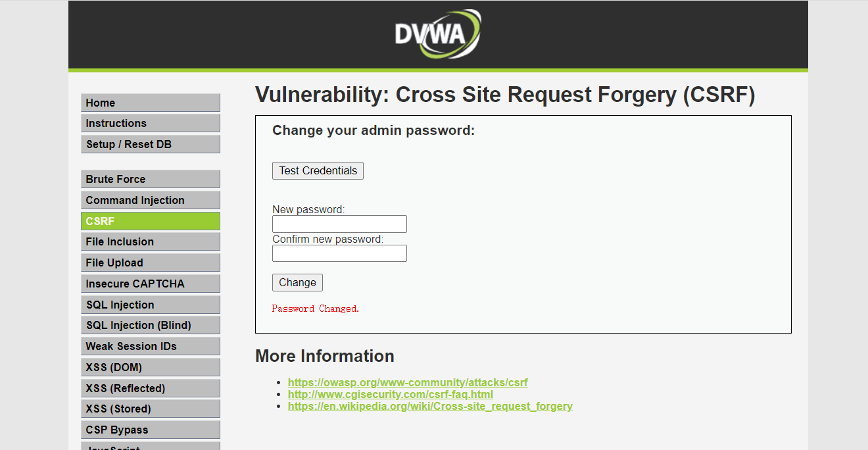This screenshot has height=450, width=868.
Task: Select the highlighted CSRF menu item
Action: tap(150, 221)
